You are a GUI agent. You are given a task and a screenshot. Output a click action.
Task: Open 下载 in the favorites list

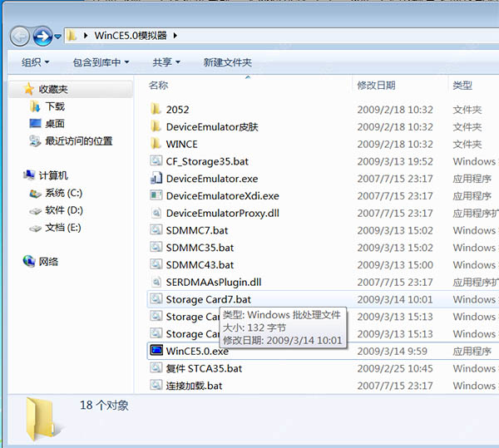(x=55, y=106)
